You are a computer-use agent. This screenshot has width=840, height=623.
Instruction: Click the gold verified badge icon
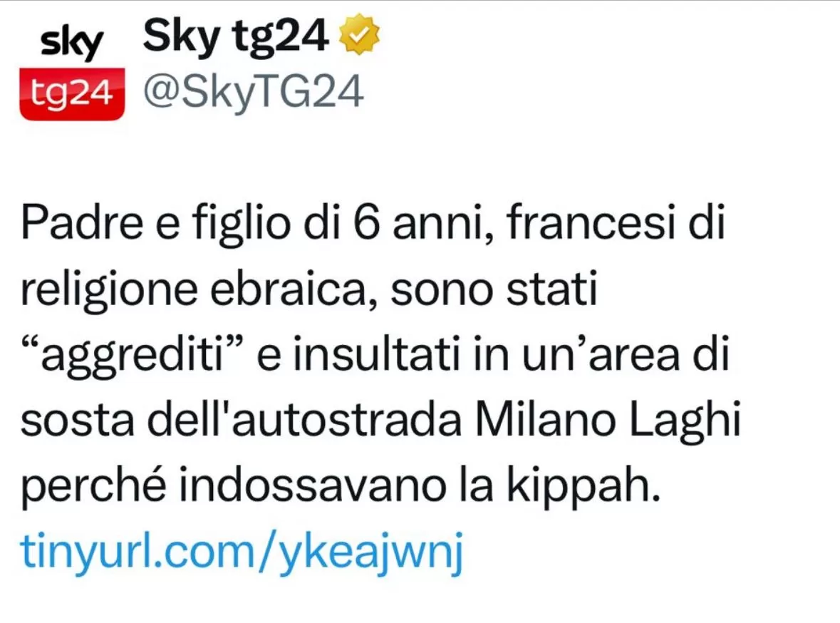360,35
